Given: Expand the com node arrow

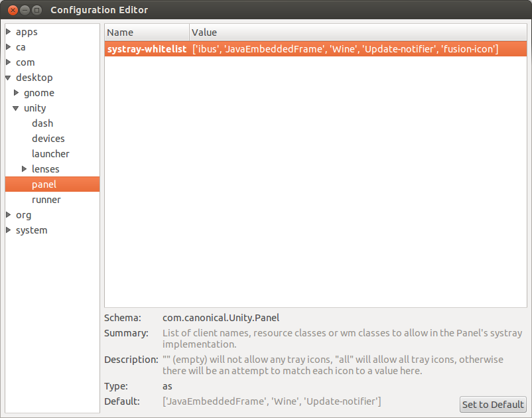Looking at the screenshot, I should 9,62.
